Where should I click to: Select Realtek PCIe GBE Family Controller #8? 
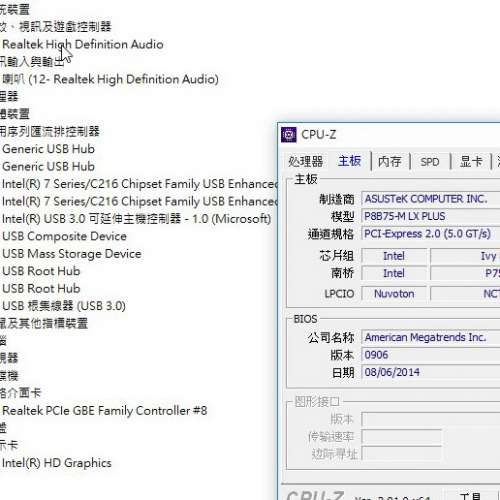click(105, 410)
